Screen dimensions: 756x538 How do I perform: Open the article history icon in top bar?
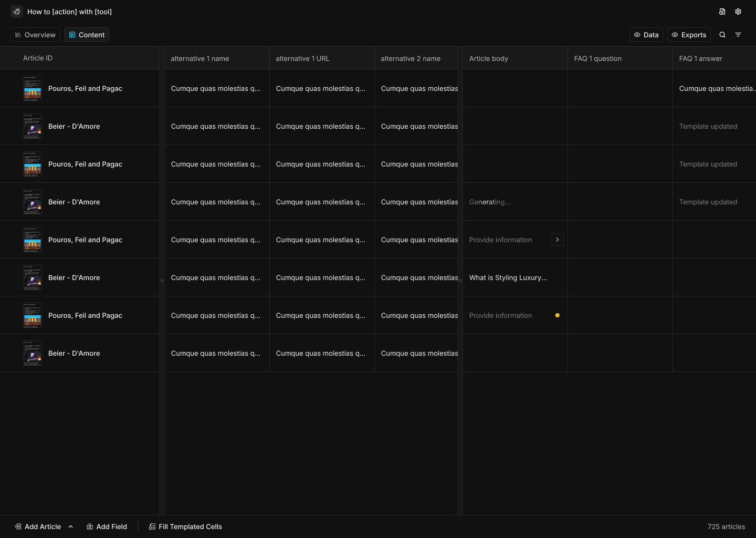tap(722, 11)
